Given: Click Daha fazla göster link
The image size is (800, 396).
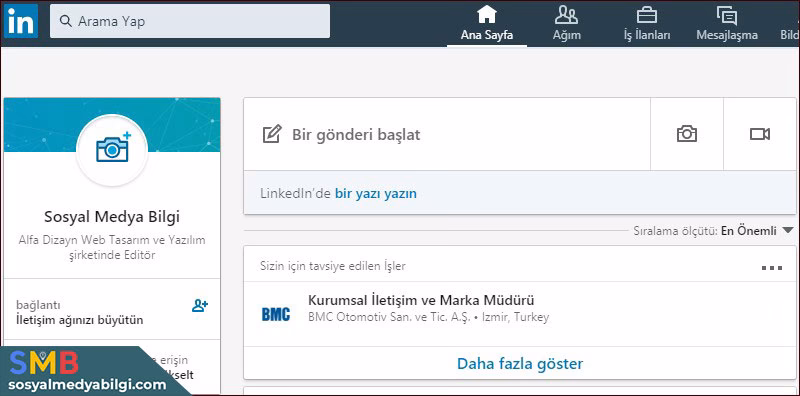Looking at the screenshot, I should [x=520, y=364].
